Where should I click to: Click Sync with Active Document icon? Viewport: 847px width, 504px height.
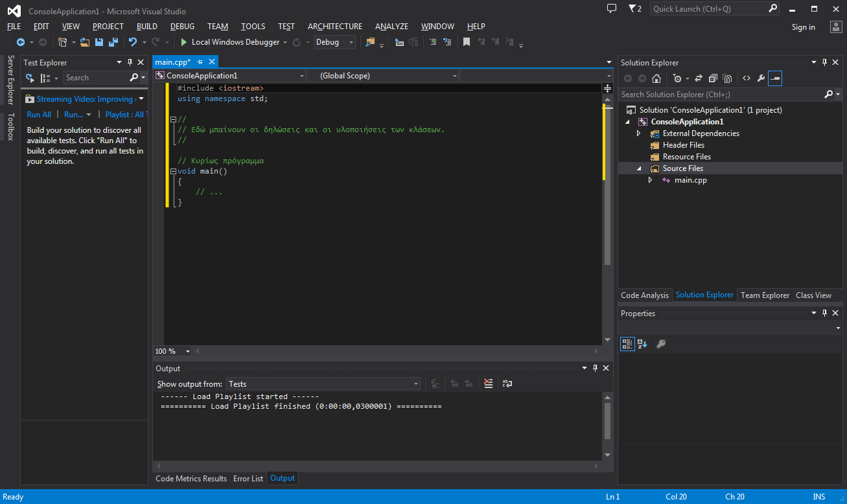click(x=699, y=78)
